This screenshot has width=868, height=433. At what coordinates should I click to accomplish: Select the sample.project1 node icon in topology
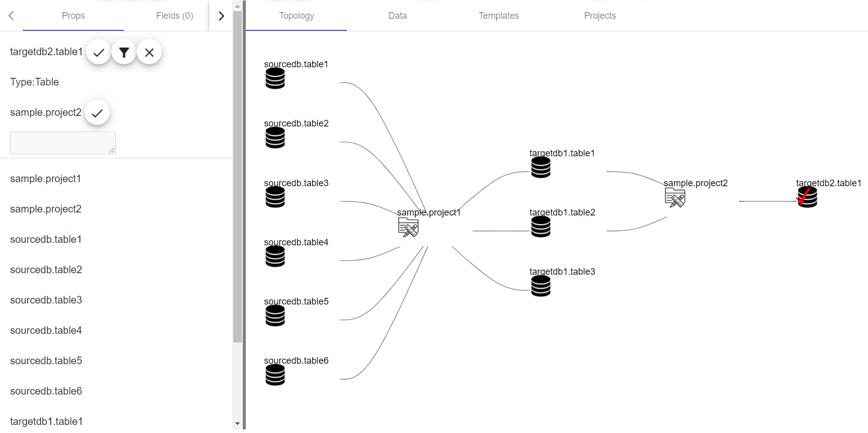tap(408, 227)
